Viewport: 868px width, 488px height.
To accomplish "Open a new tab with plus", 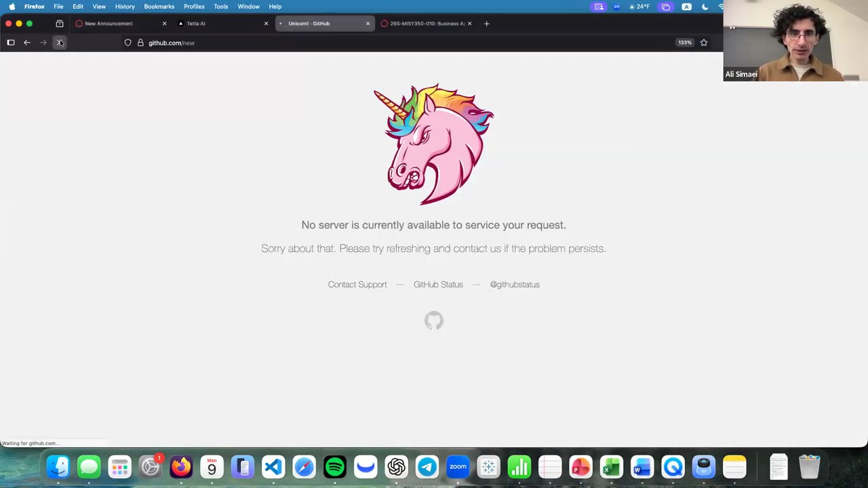I will tap(486, 24).
